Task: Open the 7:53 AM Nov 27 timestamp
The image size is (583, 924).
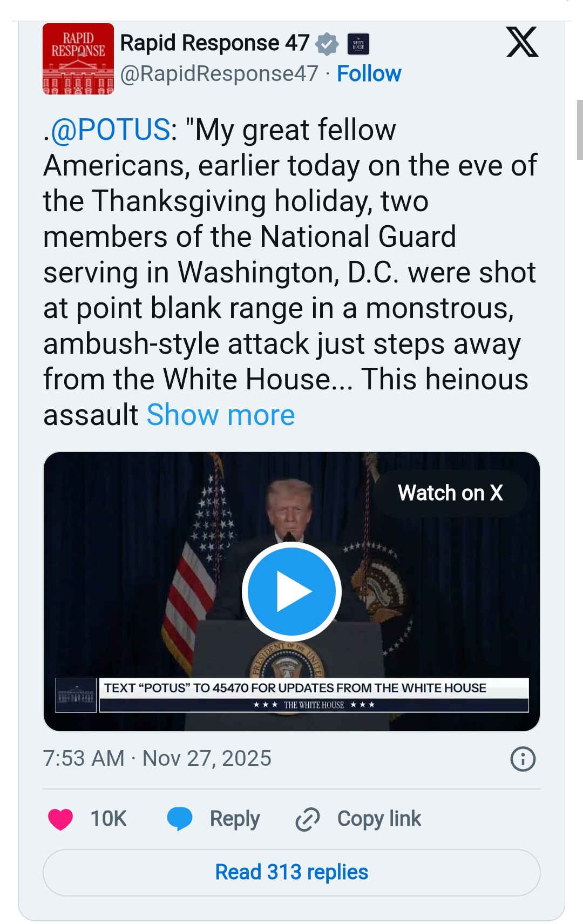Action: [x=157, y=758]
